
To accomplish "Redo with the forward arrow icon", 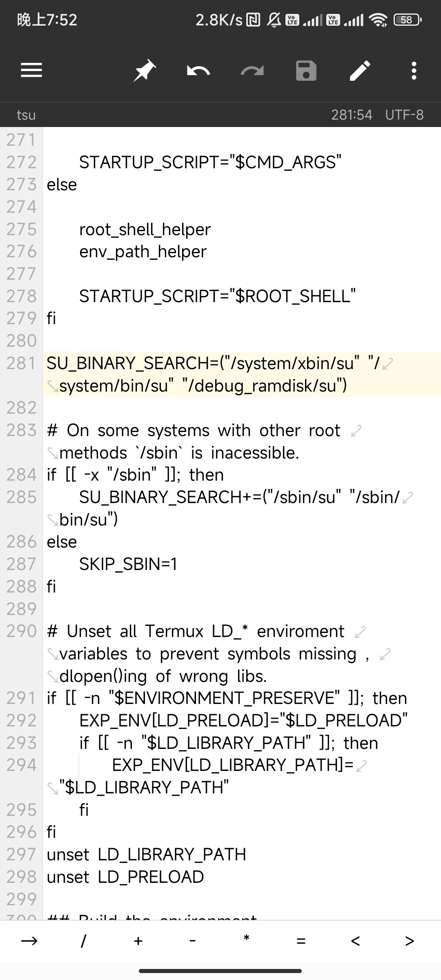I will pyautogui.click(x=252, y=71).
